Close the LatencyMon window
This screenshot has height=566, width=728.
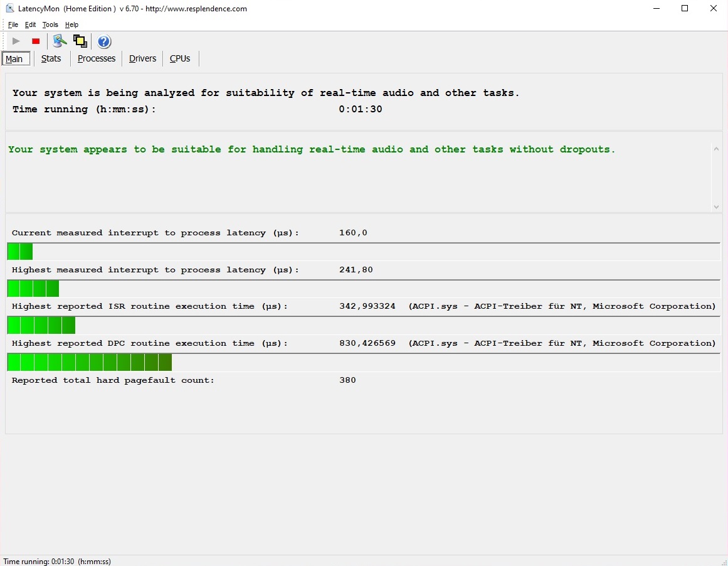[714, 8]
